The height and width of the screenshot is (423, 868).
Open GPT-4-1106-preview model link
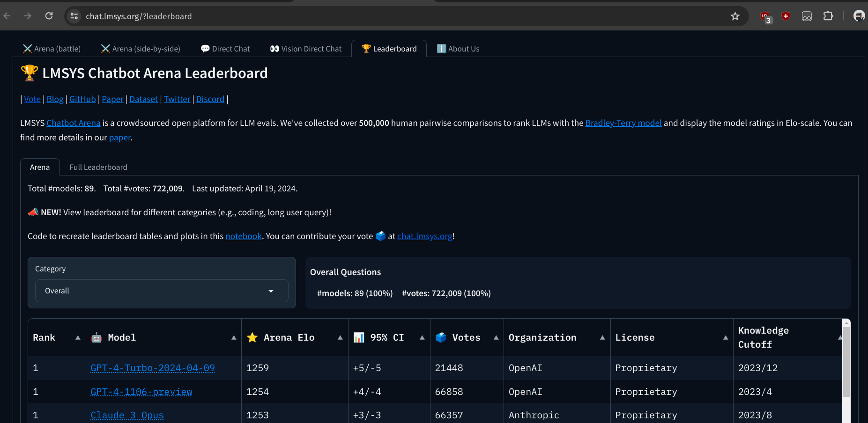141,392
